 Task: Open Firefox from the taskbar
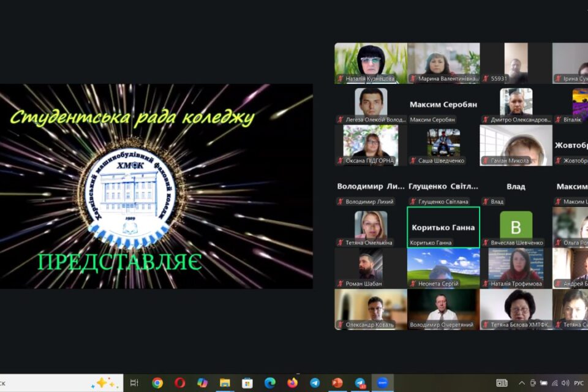(292, 383)
